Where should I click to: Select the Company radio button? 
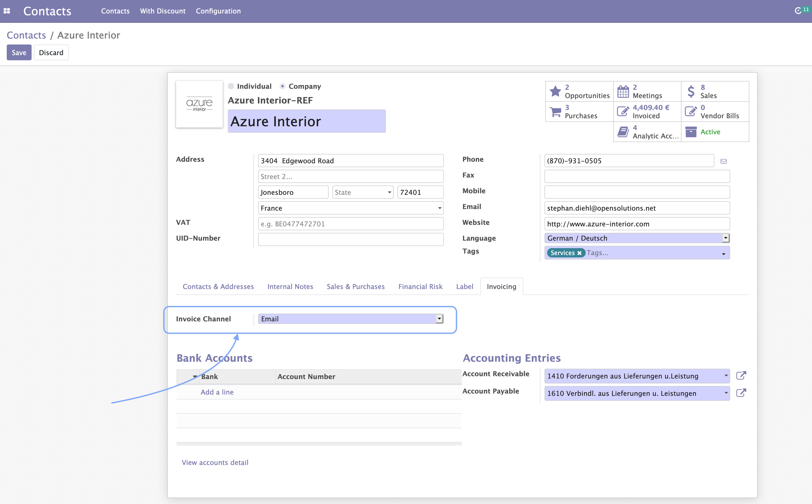pos(282,86)
